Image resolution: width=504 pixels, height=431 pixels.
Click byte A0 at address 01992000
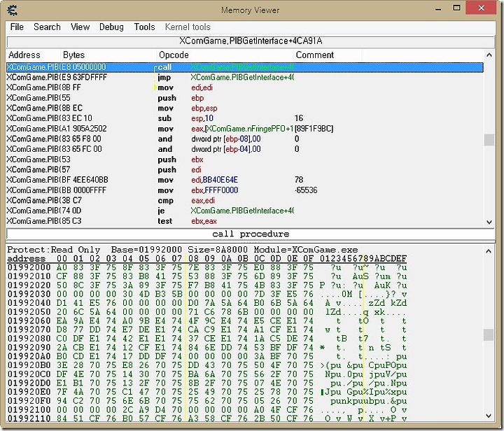(62, 267)
